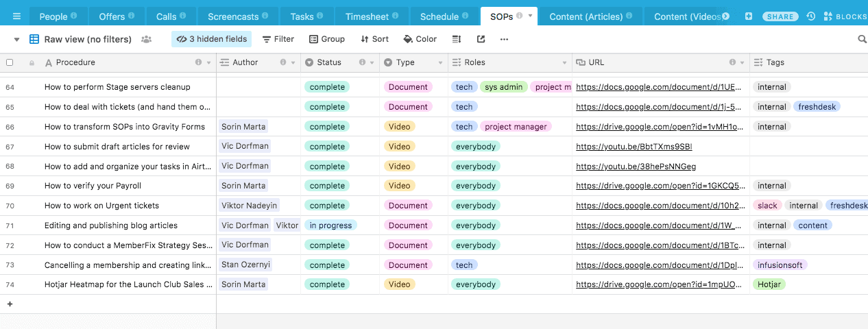Image resolution: width=868 pixels, height=329 pixels.
Task: Open the Blocks panel
Action: point(845,16)
